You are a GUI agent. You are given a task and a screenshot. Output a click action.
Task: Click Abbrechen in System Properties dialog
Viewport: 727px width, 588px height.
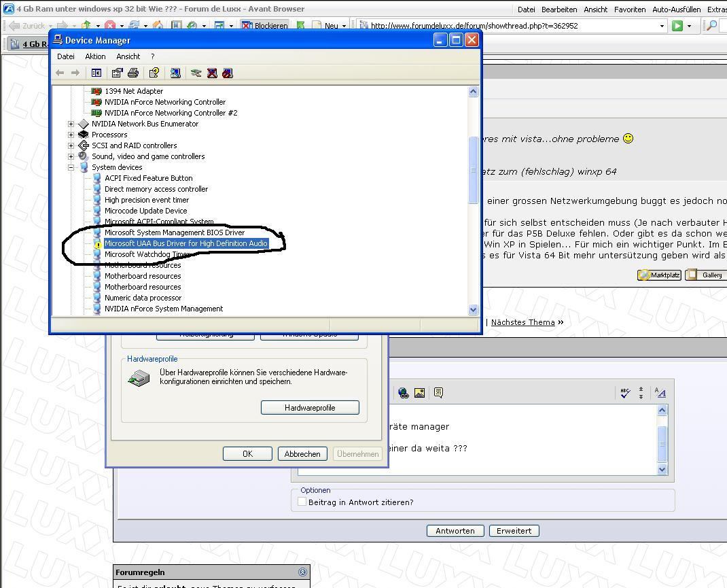click(x=302, y=453)
